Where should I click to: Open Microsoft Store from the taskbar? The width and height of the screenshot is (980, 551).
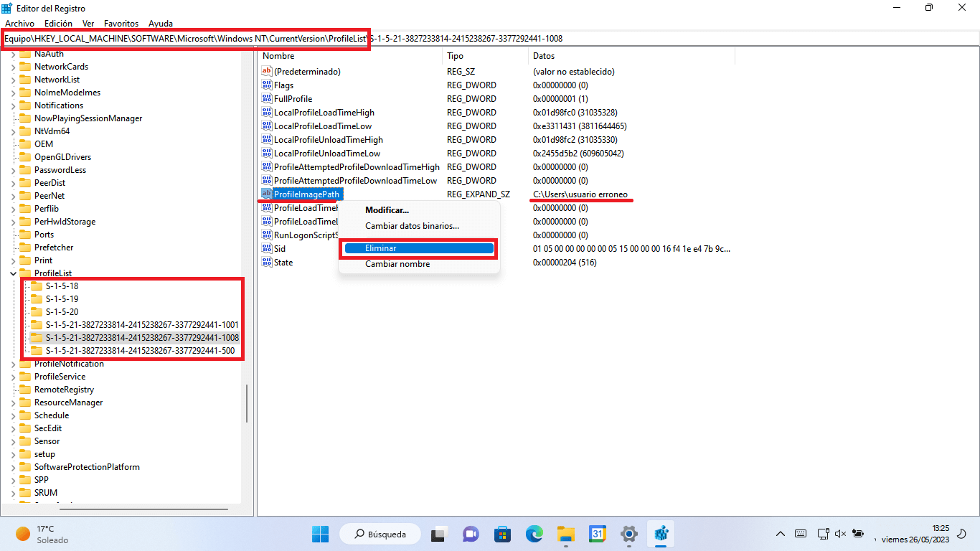502,534
